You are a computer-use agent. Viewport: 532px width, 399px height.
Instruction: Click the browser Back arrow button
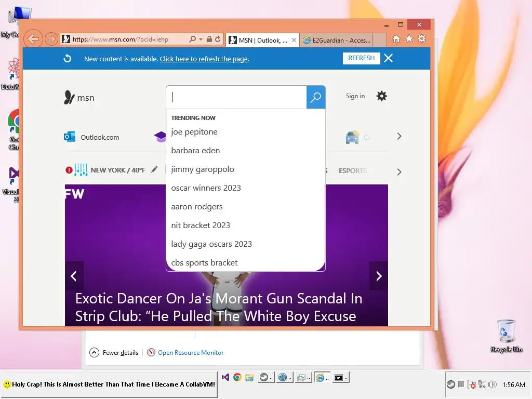33,39
